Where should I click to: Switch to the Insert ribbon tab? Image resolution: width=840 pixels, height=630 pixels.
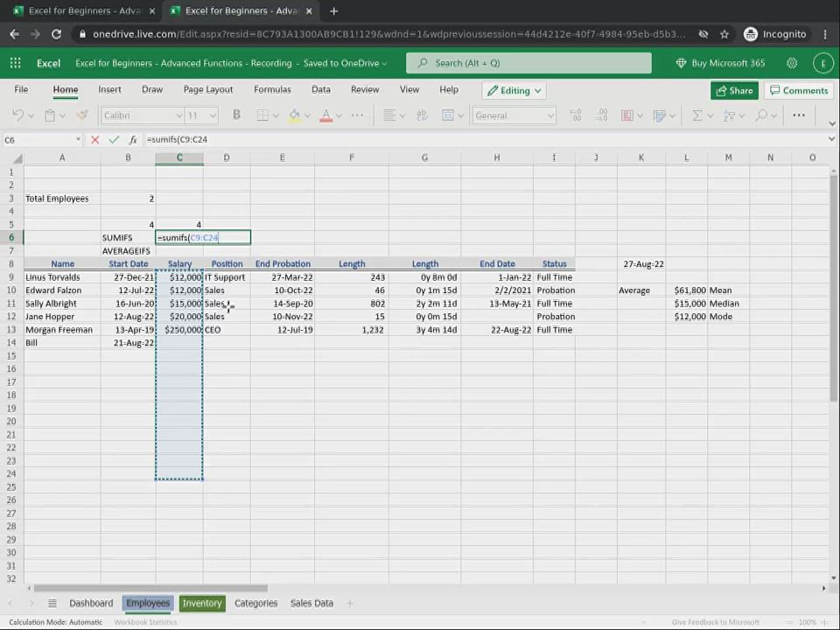point(109,89)
